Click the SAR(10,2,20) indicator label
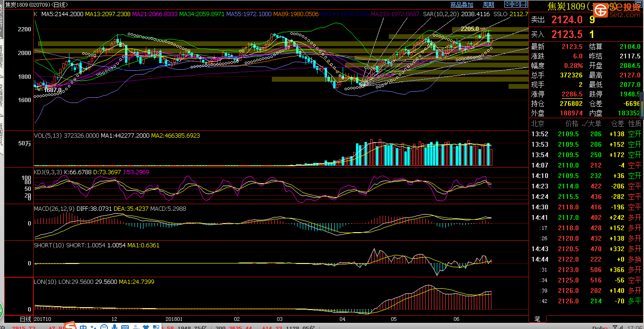The height and width of the screenshot is (329, 644). (x=441, y=14)
